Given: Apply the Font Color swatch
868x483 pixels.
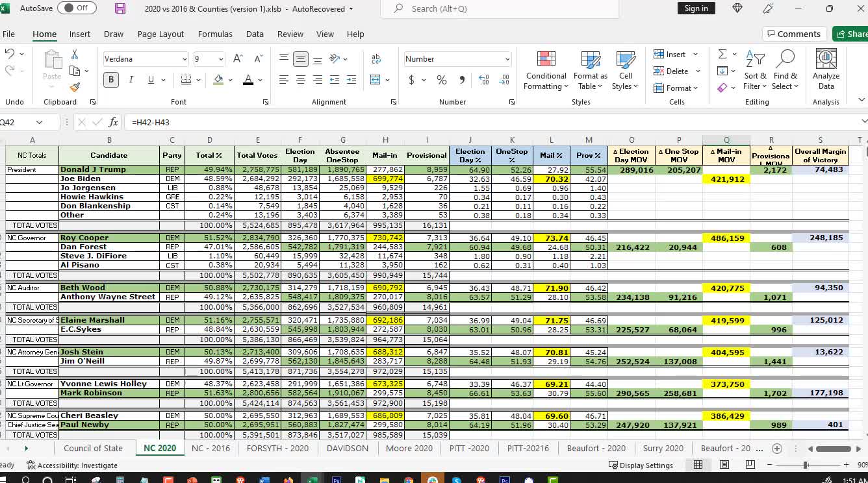Looking at the screenshot, I should [248, 80].
